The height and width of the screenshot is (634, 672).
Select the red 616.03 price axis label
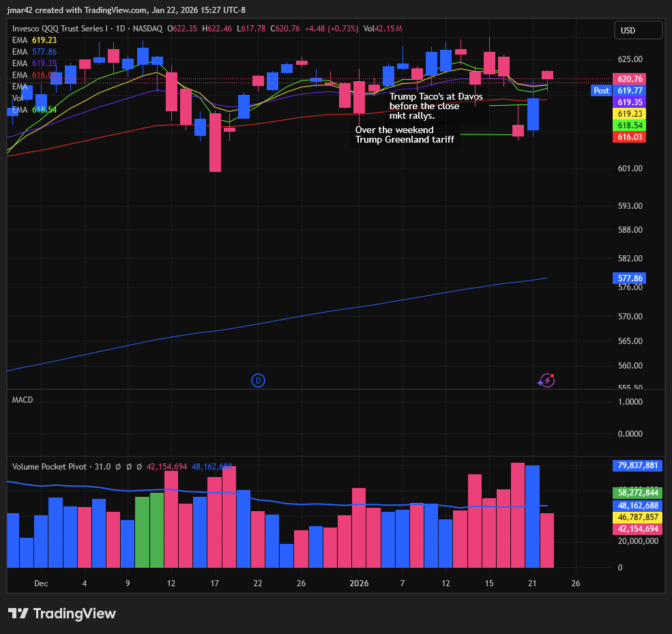point(630,138)
